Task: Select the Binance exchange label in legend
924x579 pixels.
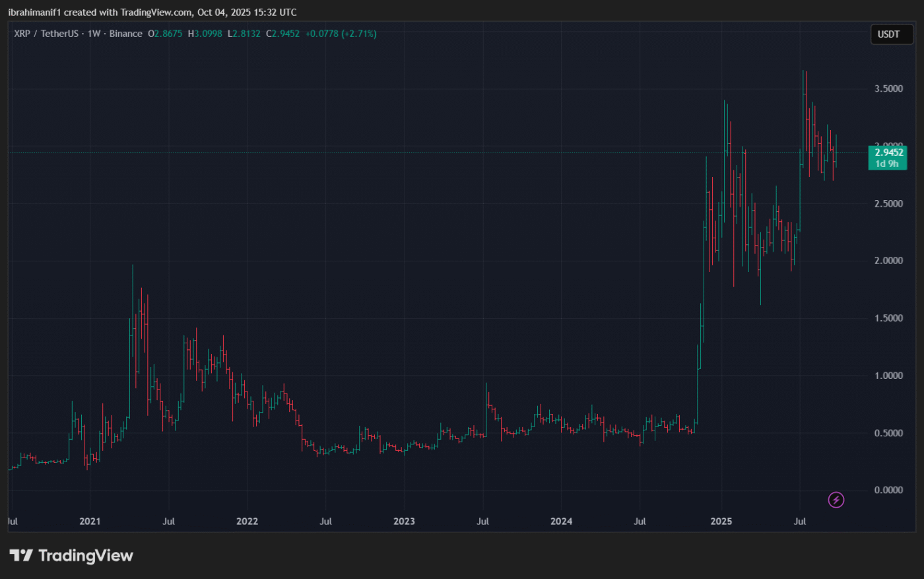Action: [125, 34]
